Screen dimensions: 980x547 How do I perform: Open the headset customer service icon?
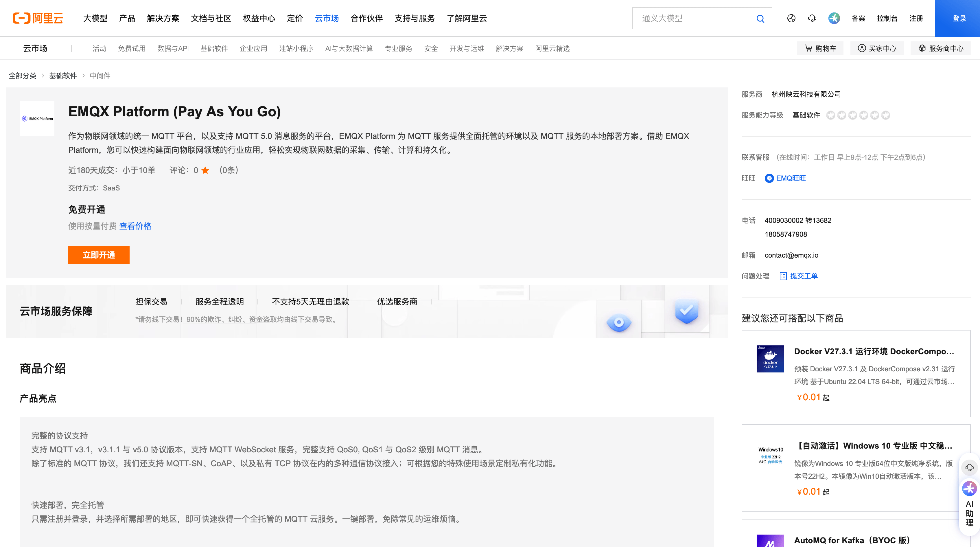tap(812, 18)
